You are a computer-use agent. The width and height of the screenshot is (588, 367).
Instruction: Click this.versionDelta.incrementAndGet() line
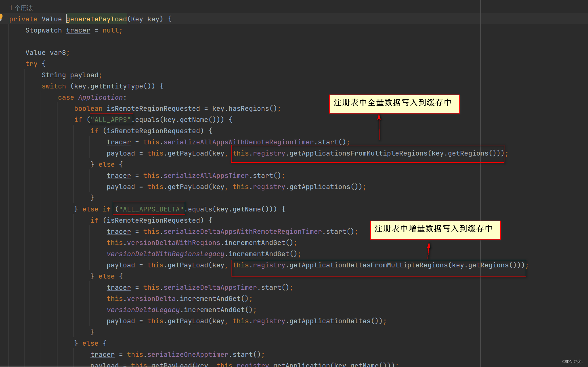tap(180, 299)
